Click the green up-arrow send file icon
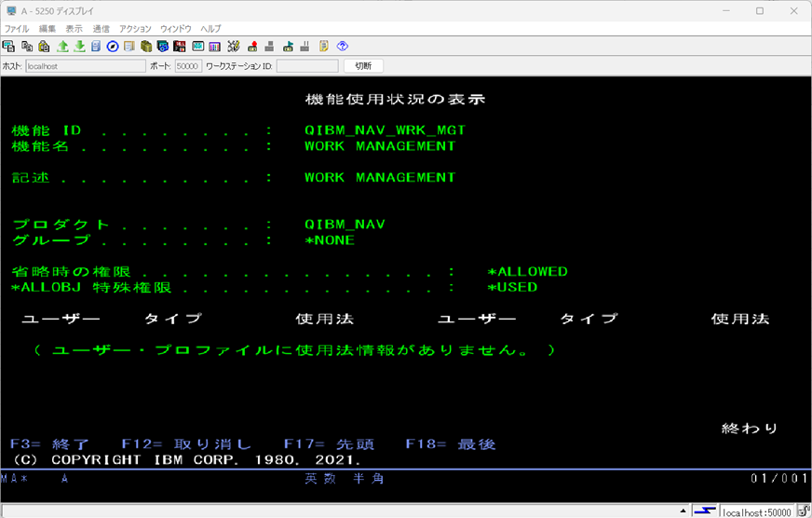 pyautogui.click(x=62, y=46)
